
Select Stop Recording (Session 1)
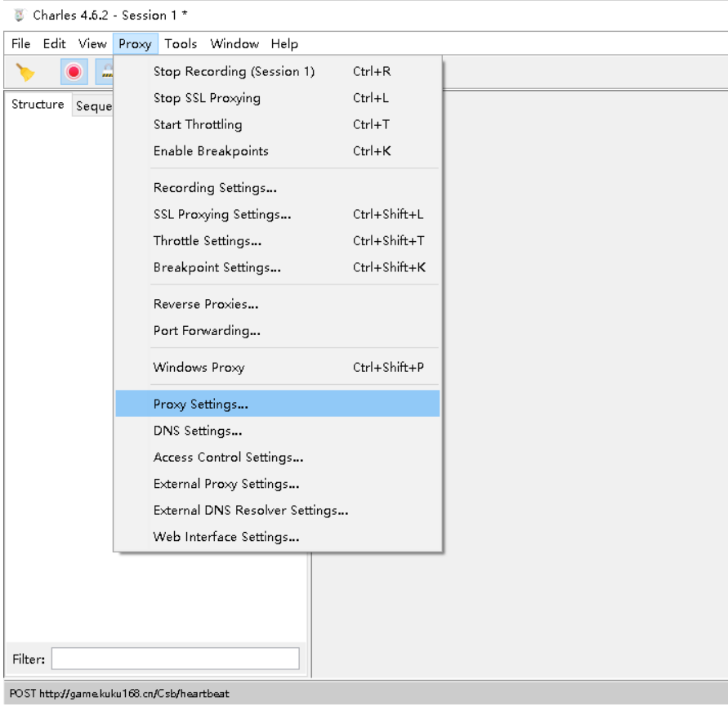click(x=278, y=72)
